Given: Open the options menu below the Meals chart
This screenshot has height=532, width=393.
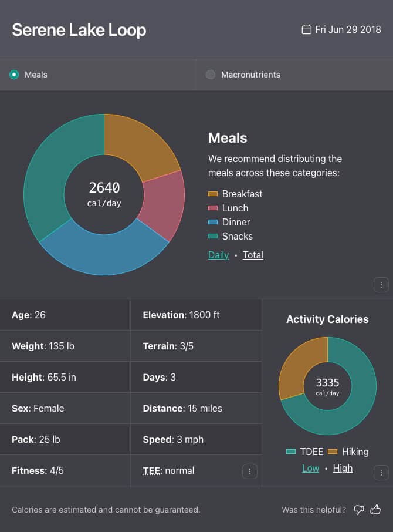Looking at the screenshot, I should pyautogui.click(x=381, y=285).
